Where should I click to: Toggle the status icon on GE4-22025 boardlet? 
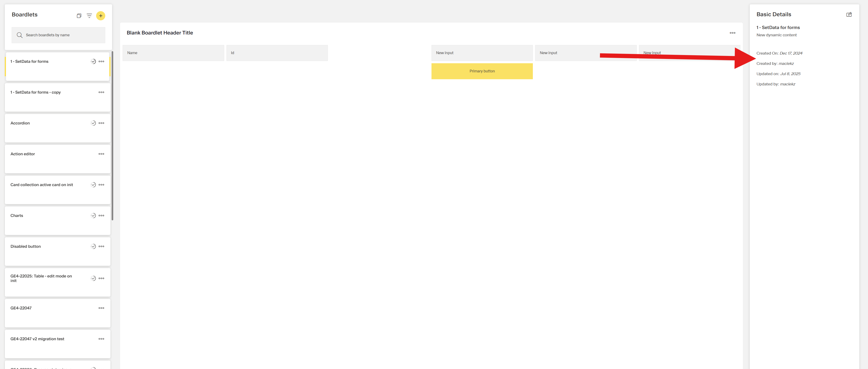coord(93,278)
